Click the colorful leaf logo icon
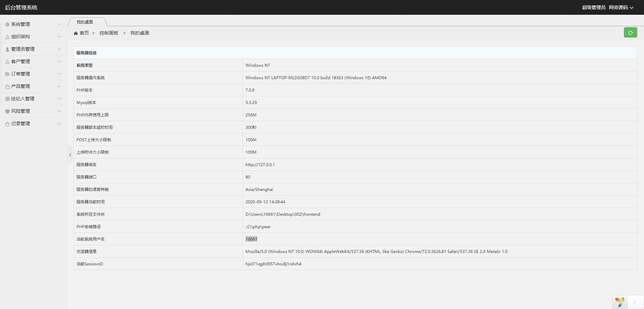Viewport: 644px width, 309px height. tap(620, 302)
